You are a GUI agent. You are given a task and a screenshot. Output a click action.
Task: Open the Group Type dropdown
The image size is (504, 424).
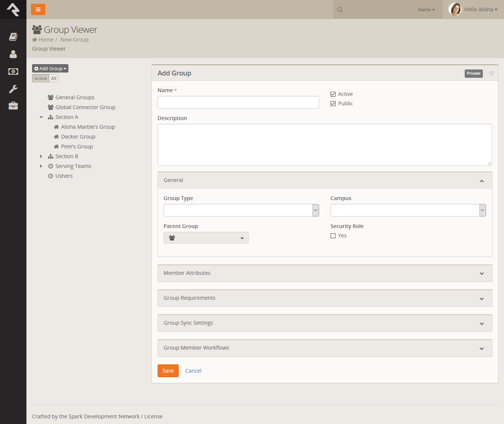click(x=241, y=210)
